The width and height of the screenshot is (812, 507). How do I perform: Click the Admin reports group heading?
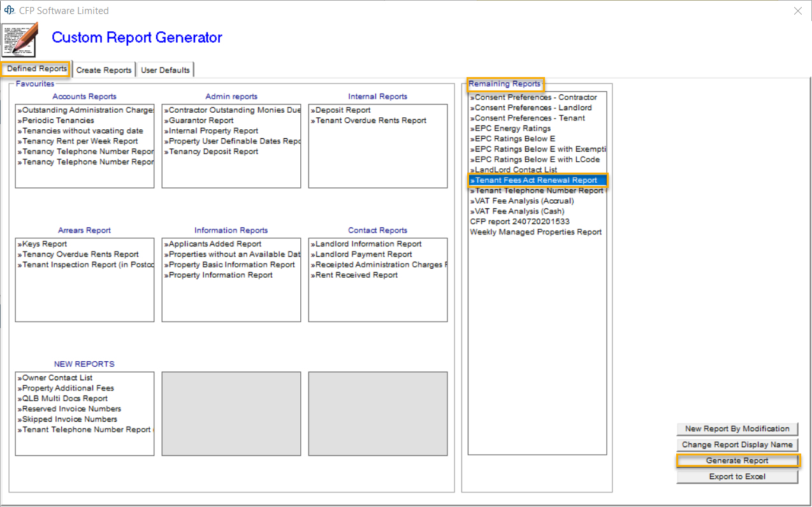231,97
